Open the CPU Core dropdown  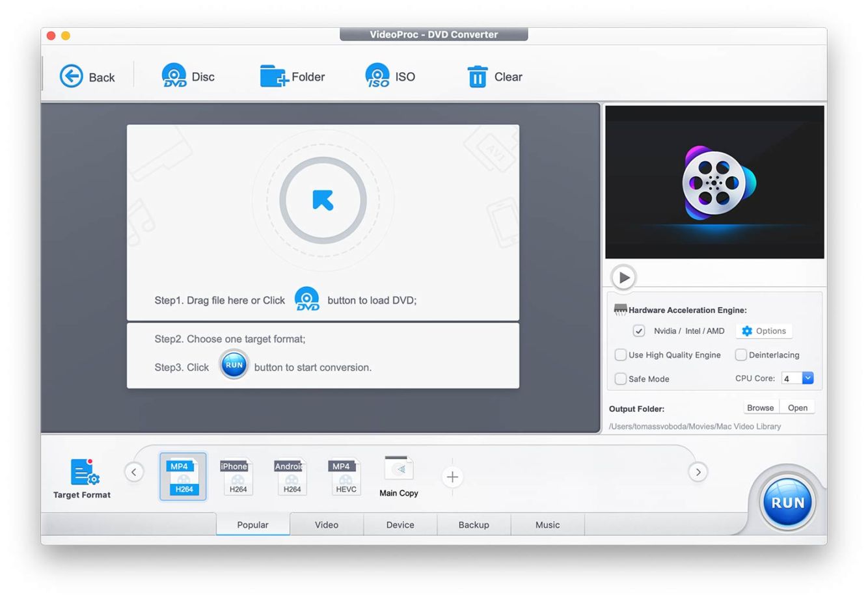coord(807,379)
